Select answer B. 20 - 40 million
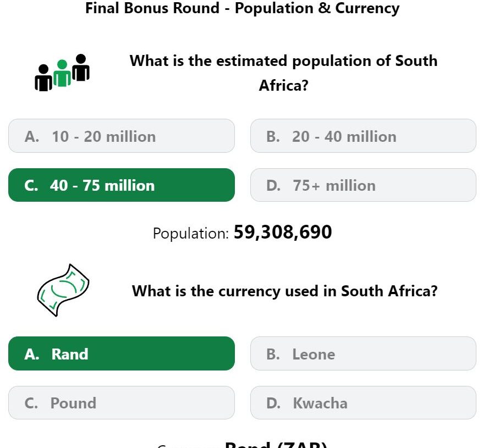 pos(363,136)
